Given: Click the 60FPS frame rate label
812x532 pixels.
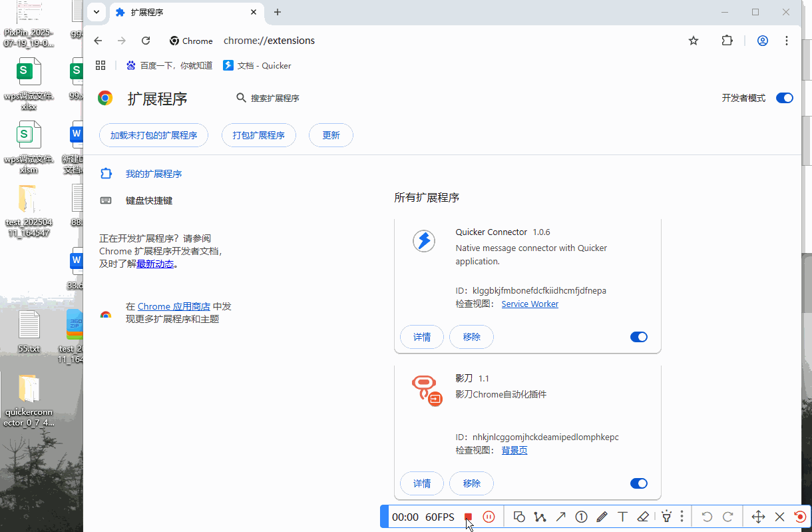Looking at the screenshot, I should pos(440,517).
